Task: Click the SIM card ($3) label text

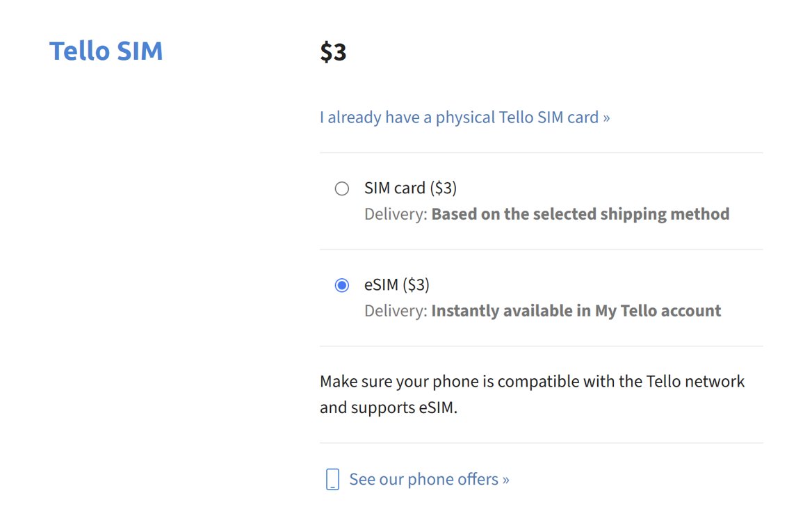Action: pyautogui.click(x=410, y=188)
